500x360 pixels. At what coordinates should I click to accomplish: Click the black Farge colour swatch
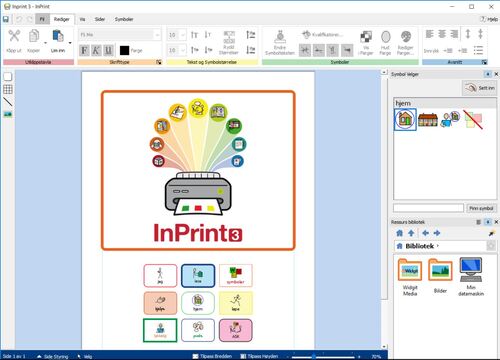pyautogui.click(x=124, y=51)
